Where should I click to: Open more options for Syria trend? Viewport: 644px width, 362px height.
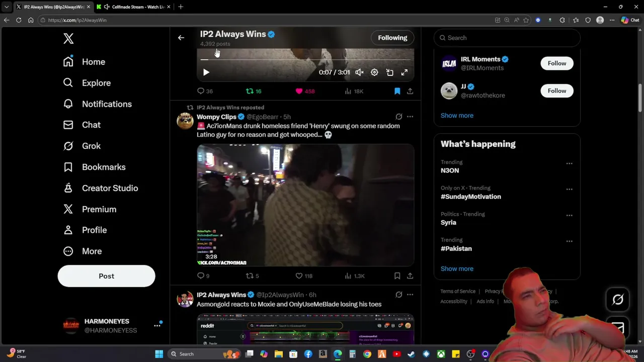tap(569, 215)
